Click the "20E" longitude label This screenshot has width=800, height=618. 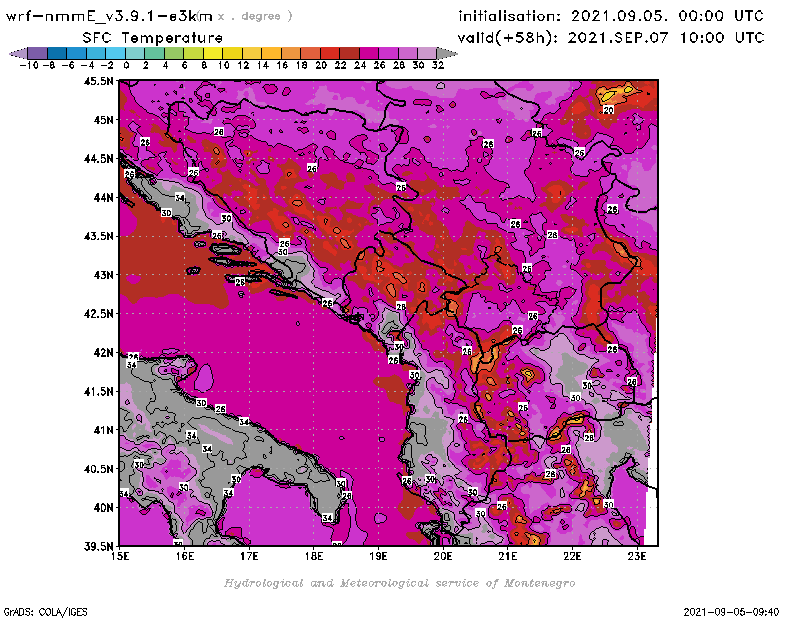tap(443, 556)
